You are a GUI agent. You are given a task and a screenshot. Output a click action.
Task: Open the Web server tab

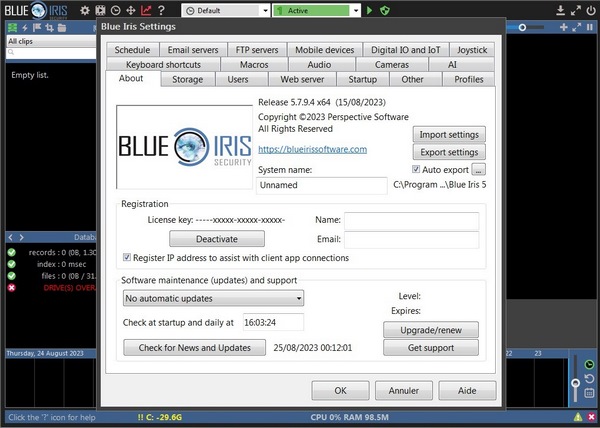click(x=302, y=80)
